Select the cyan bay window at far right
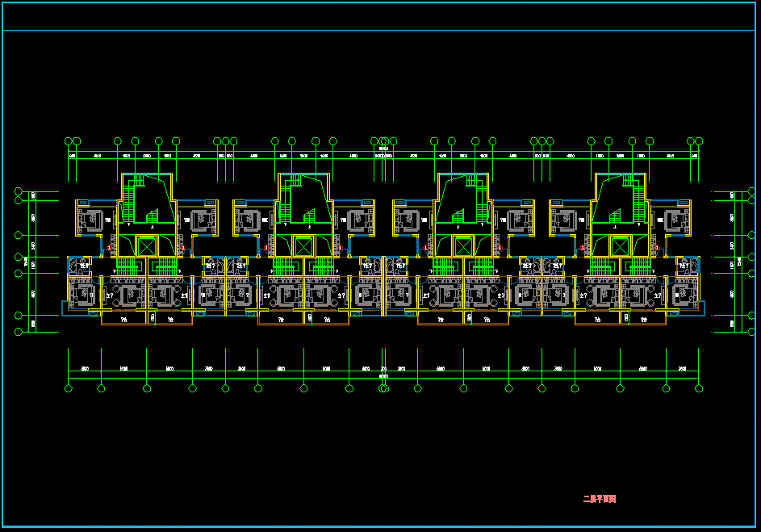Viewport: 761px width, 532px height. (x=701, y=308)
